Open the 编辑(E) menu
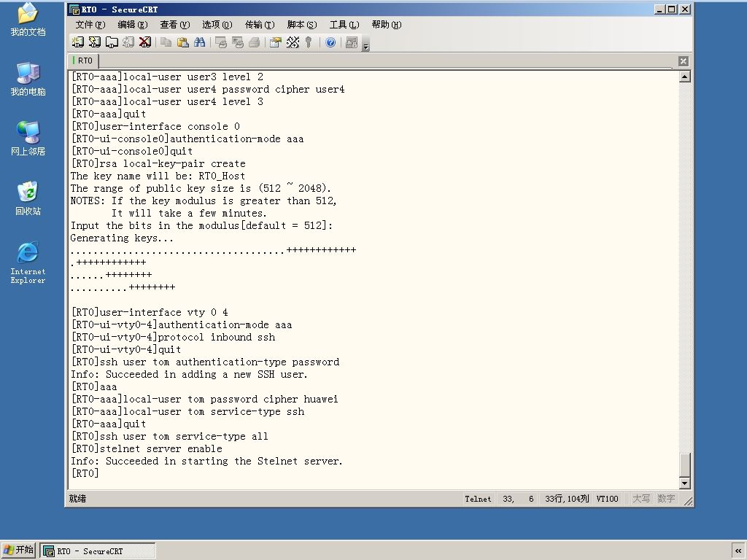Screen dimensions: 747x560 point(133,24)
